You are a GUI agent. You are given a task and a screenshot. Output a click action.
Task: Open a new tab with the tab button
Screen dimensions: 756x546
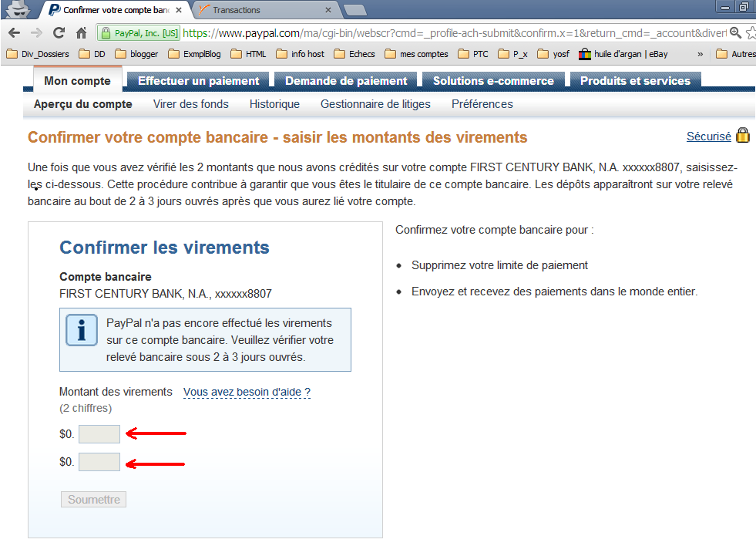354,10
